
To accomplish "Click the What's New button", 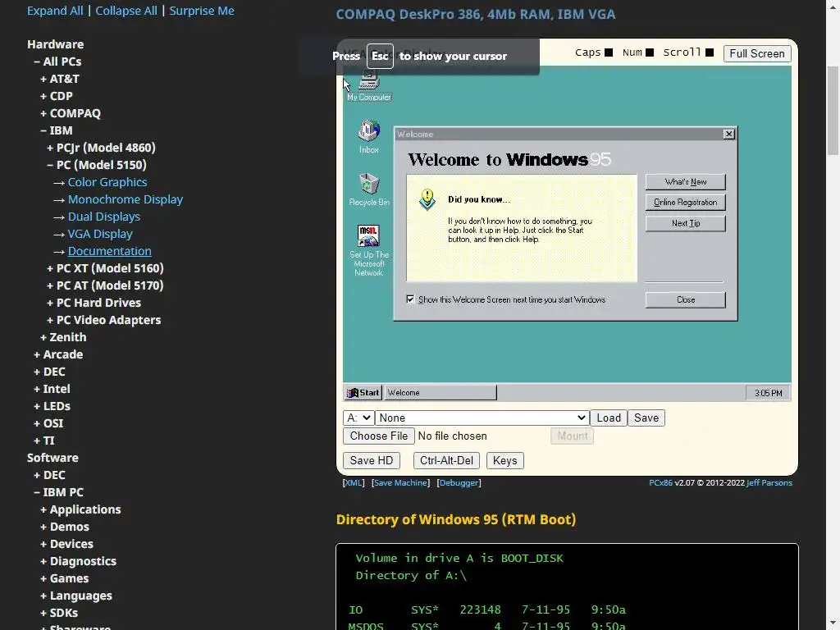I will pos(685,182).
